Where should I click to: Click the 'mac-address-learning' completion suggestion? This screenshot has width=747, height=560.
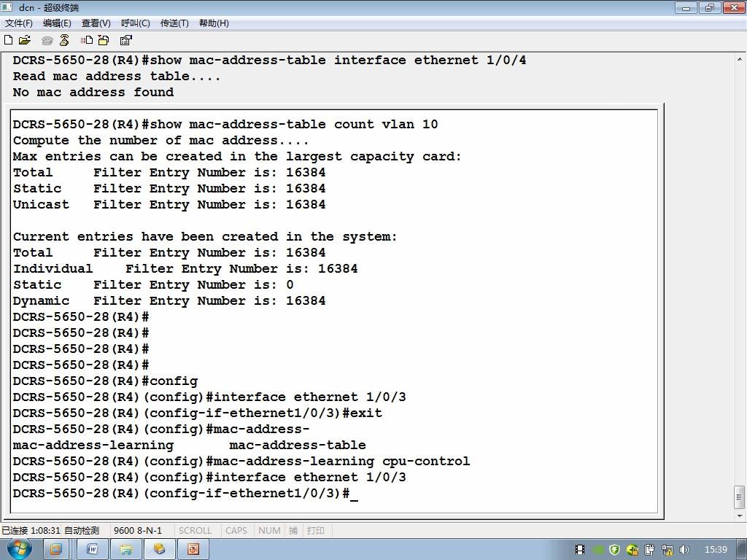tap(93, 446)
